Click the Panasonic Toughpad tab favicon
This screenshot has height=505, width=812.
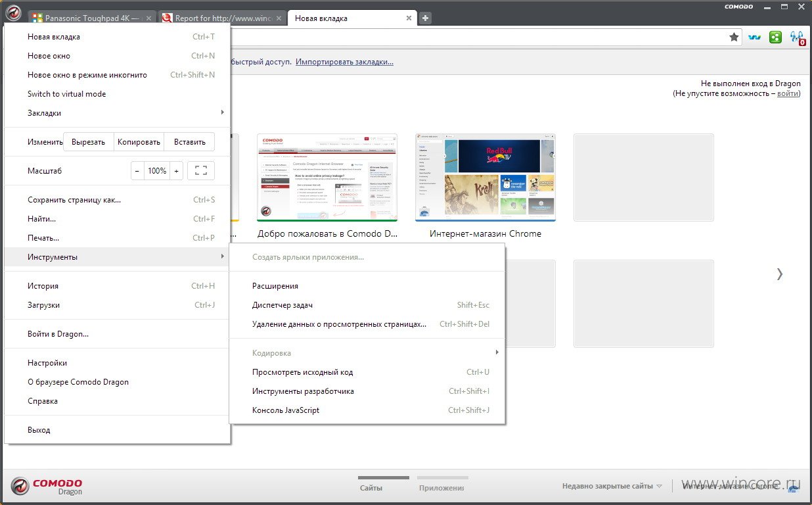(37, 18)
